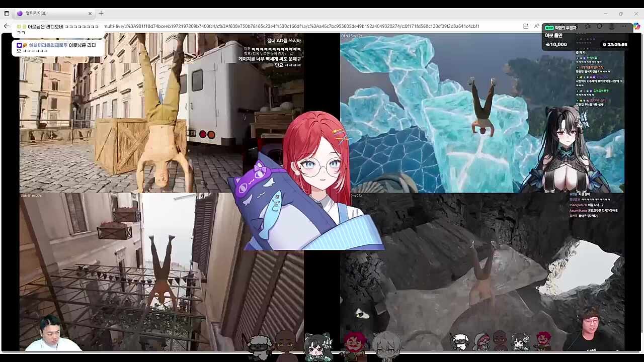Click the 23:09:56 timer badge
This screenshot has width=644, height=362.
[614, 44]
